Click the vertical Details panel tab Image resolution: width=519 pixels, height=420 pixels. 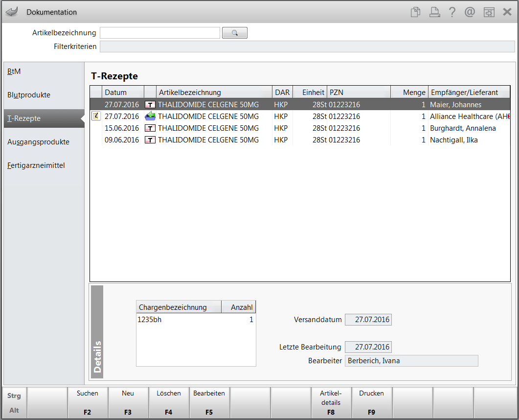(x=97, y=332)
